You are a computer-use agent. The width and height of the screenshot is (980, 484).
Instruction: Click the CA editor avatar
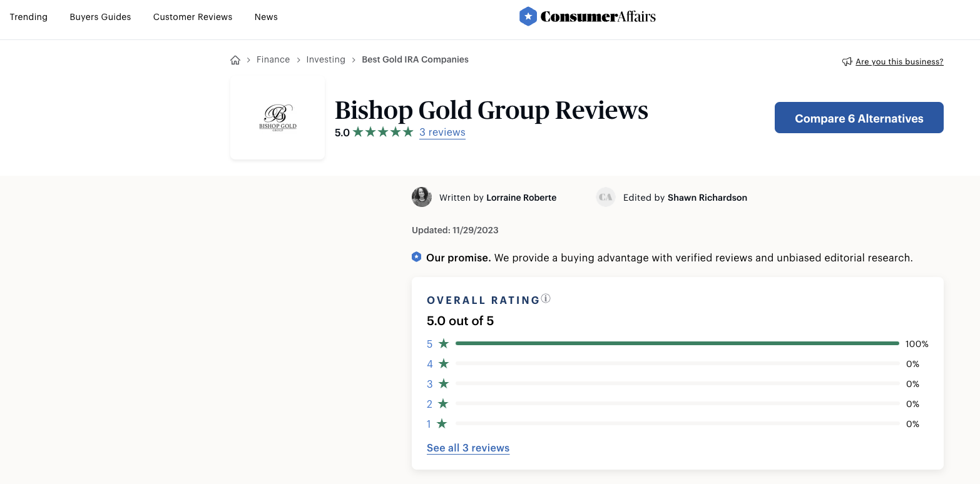tap(606, 197)
